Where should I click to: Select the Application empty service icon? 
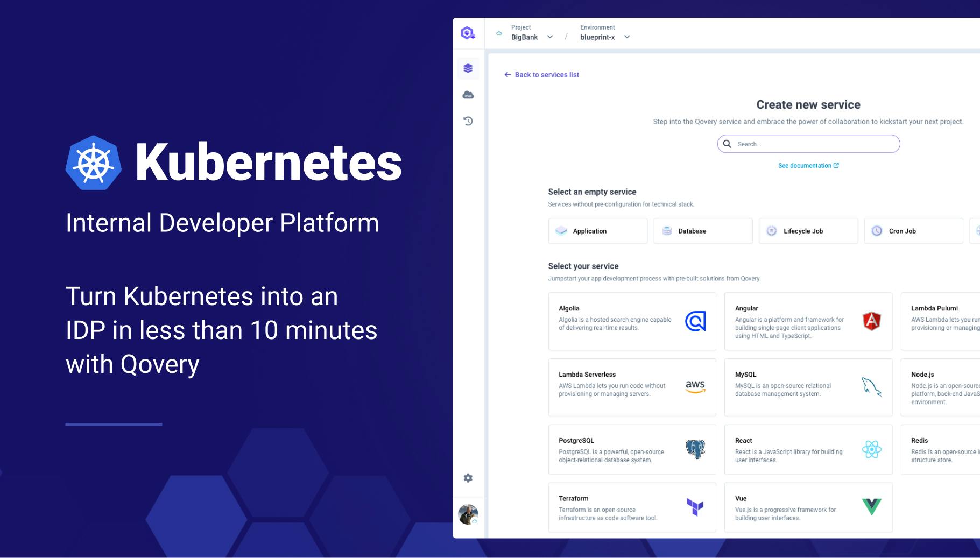click(561, 230)
